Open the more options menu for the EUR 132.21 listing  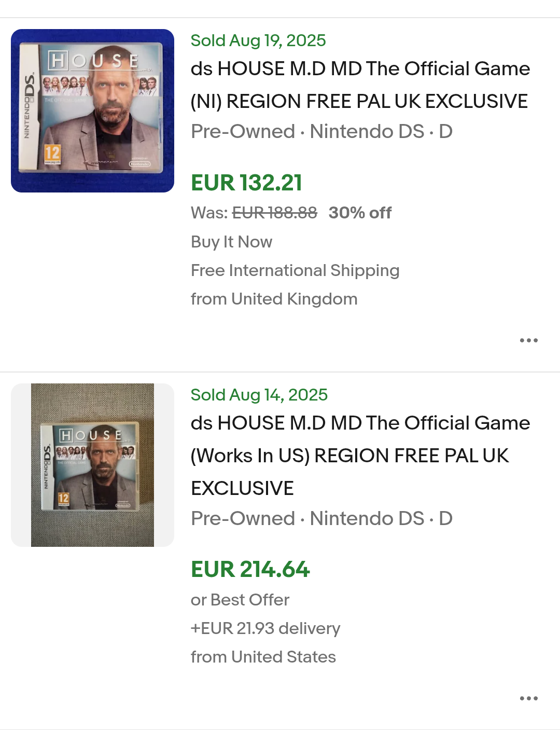click(x=528, y=340)
